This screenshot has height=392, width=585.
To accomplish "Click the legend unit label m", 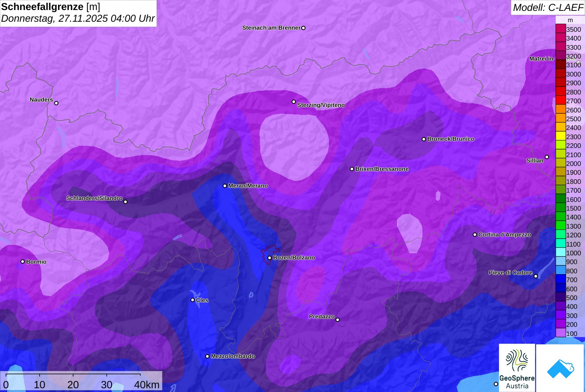I will pos(570,20).
